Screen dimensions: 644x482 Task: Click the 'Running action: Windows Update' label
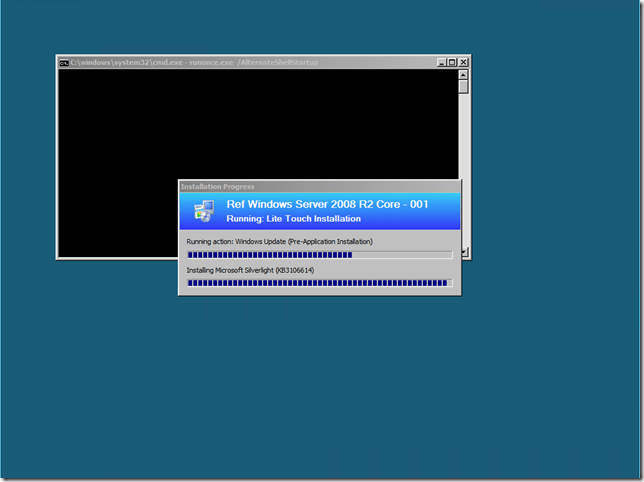click(x=279, y=242)
